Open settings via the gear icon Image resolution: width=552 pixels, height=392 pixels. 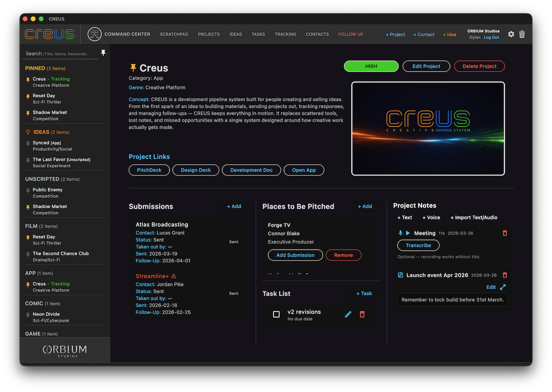point(511,34)
